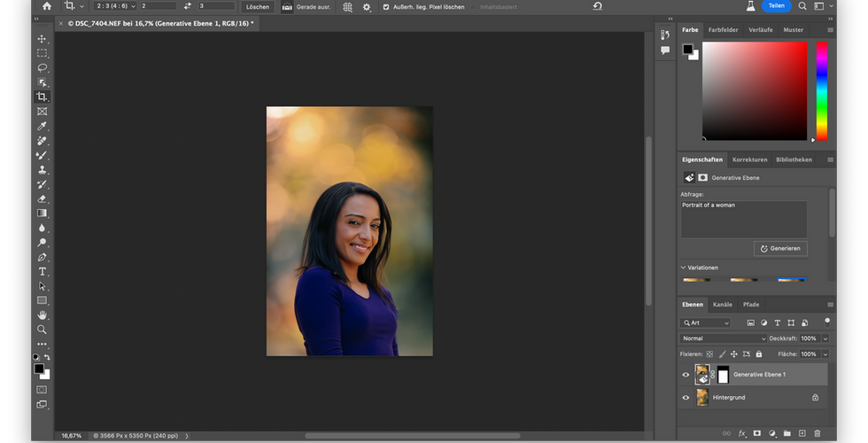Screen dimensions: 868x443
Task: Create a new layer with plus icon
Action: pyautogui.click(x=802, y=433)
